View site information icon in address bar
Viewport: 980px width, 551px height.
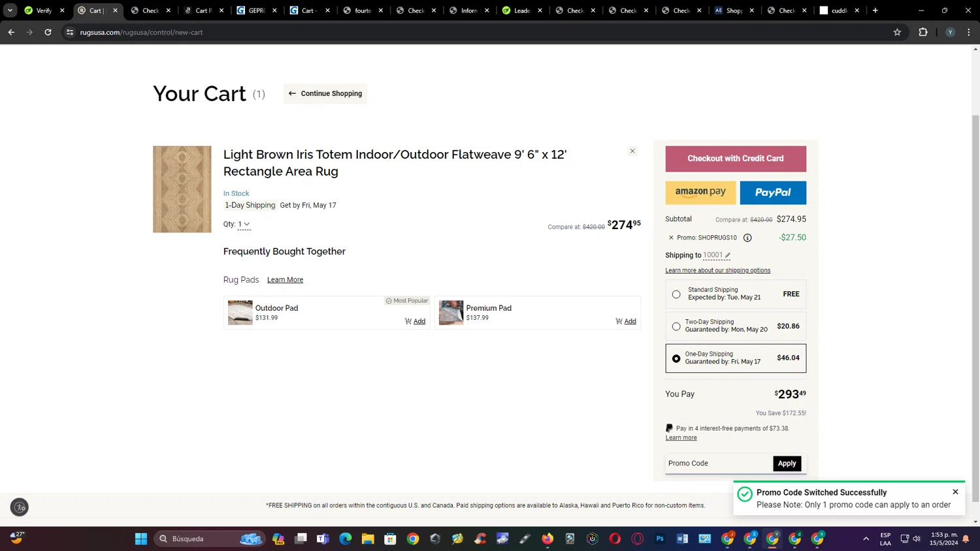click(x=70, y=32)
